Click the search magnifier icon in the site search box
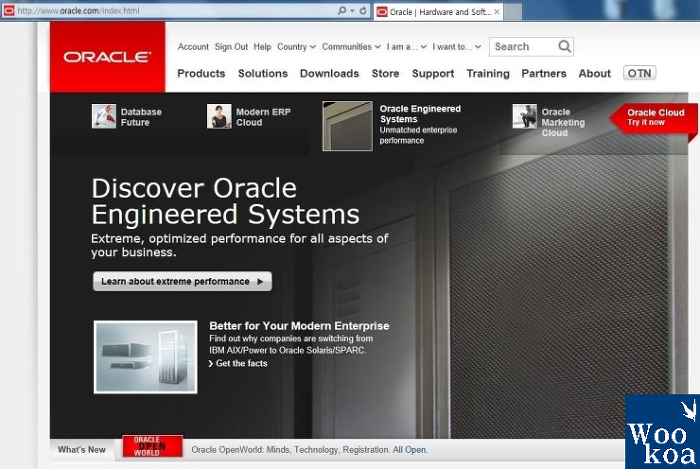The image size is (700, 469). pyautogui.click(x=564, y=46)
